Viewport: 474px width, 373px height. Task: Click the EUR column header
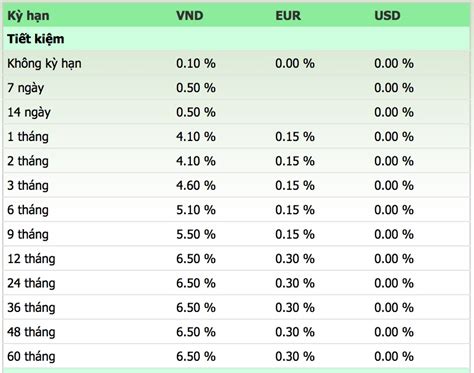pos(288,16)
